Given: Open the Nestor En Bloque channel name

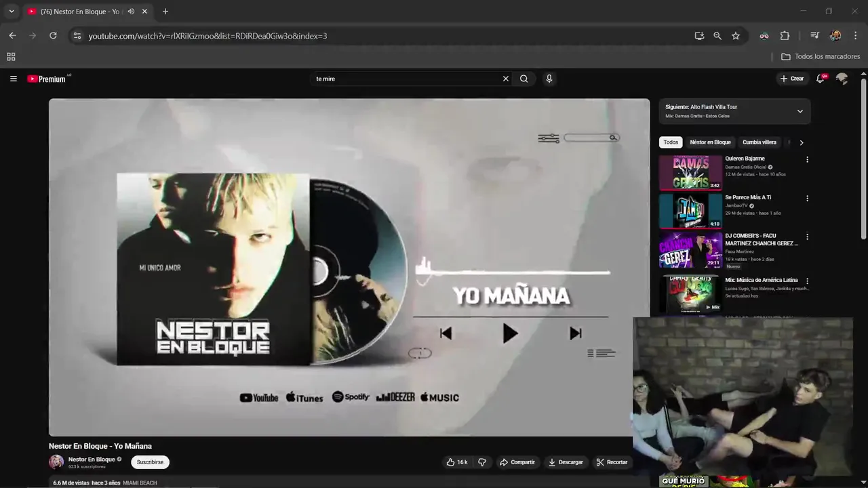Looking at the screenshot, I should 92,459.
